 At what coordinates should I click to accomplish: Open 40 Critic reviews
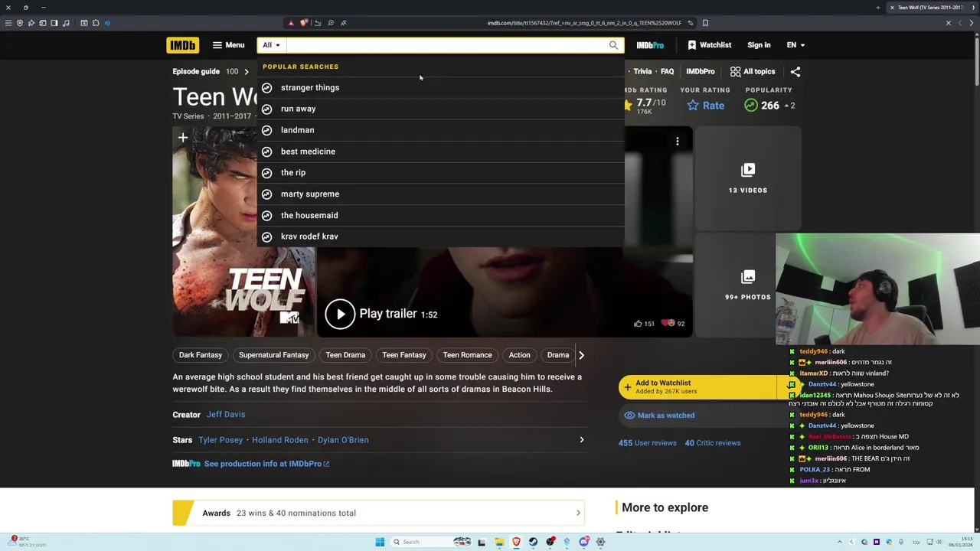713,443
